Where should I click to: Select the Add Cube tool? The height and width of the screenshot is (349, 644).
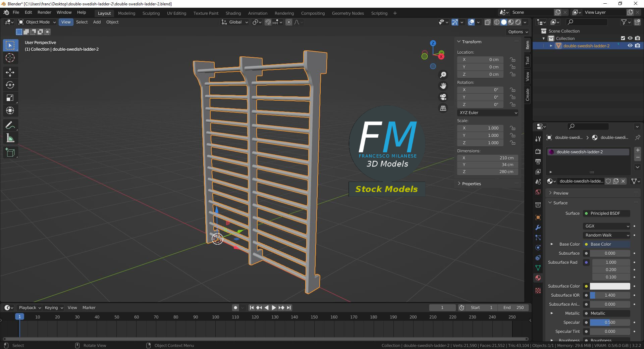(10, 153)
